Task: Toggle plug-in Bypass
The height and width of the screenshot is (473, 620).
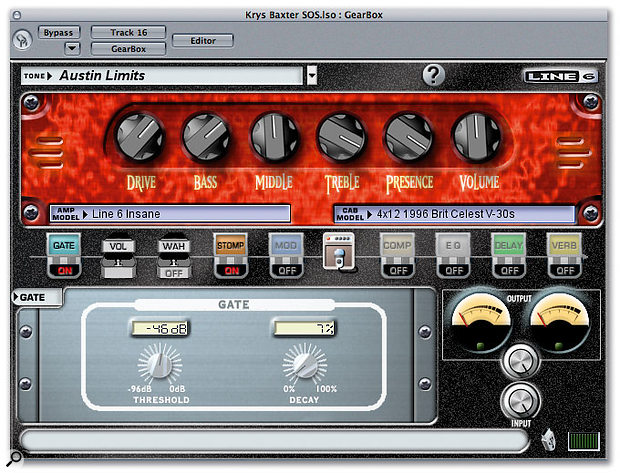Action: [x=59, y=32]
